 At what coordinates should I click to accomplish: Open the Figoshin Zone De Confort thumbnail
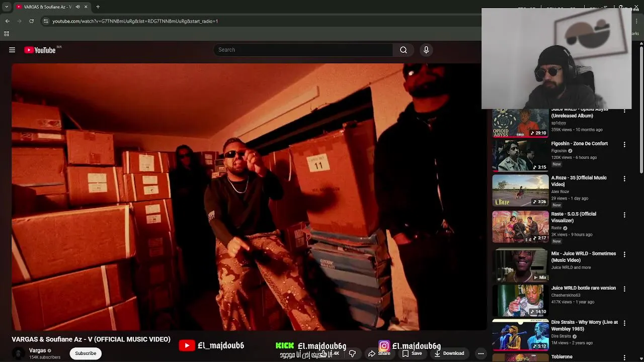pyautogui.click(x=520, y=156)
